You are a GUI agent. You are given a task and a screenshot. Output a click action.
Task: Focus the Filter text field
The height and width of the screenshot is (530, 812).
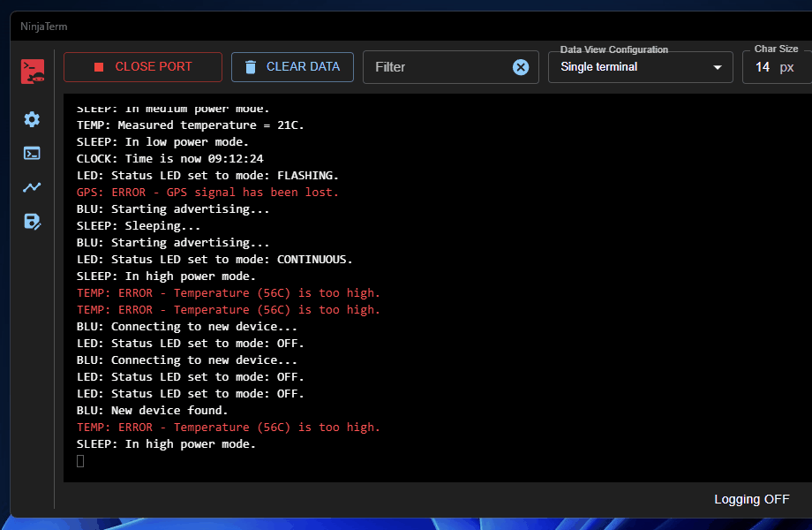click(437, 67)
